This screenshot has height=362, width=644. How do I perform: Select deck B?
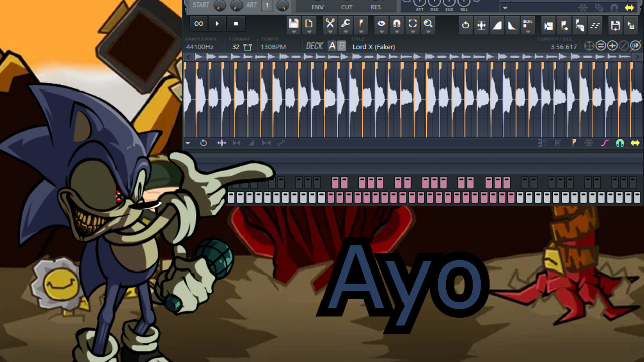(x=342, y=46)
